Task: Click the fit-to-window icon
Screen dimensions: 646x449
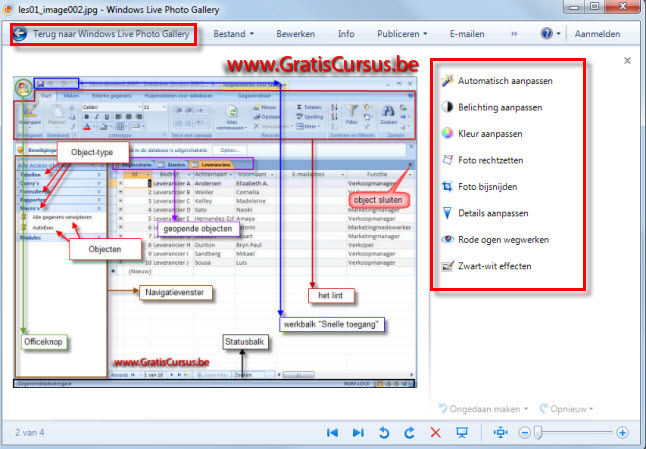Action: pyautogui.click(x=501, y=432)
